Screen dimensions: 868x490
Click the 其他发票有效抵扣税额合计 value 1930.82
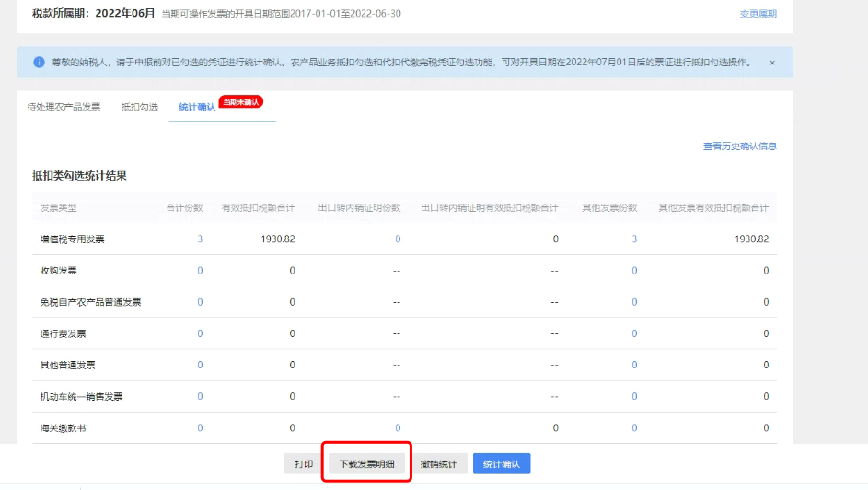(x=752, y=239)
